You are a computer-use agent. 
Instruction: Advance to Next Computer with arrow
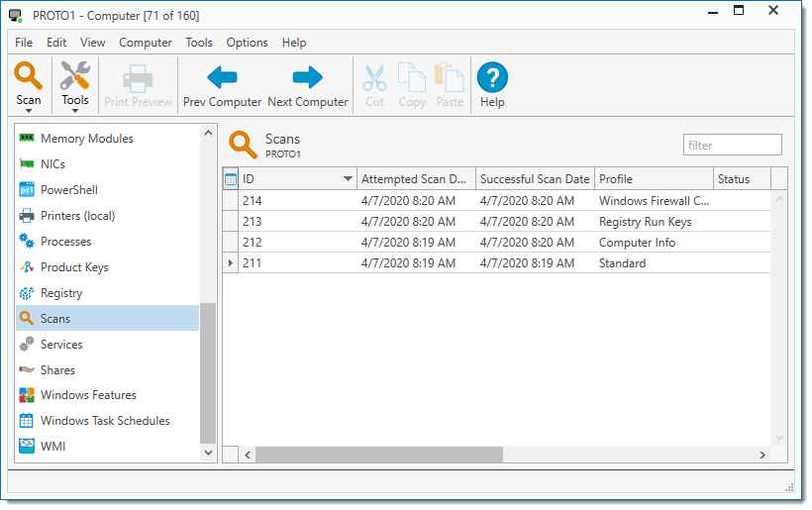click(x=308, y=78)
